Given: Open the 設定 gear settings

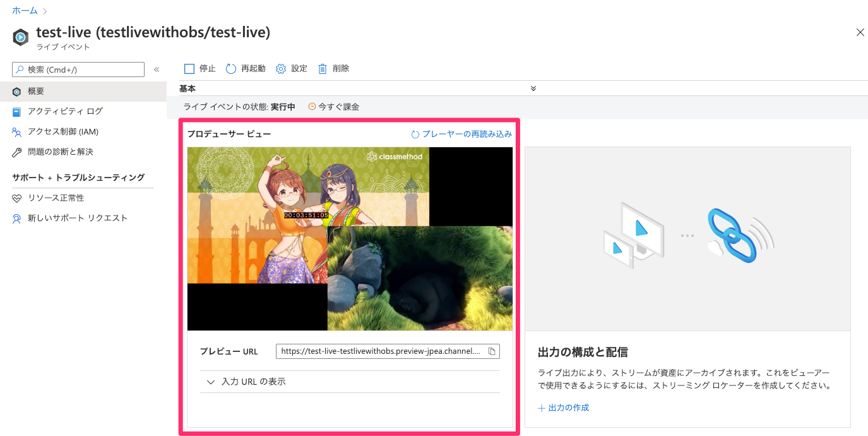Looking at the screenshot, I should (292, 68).
